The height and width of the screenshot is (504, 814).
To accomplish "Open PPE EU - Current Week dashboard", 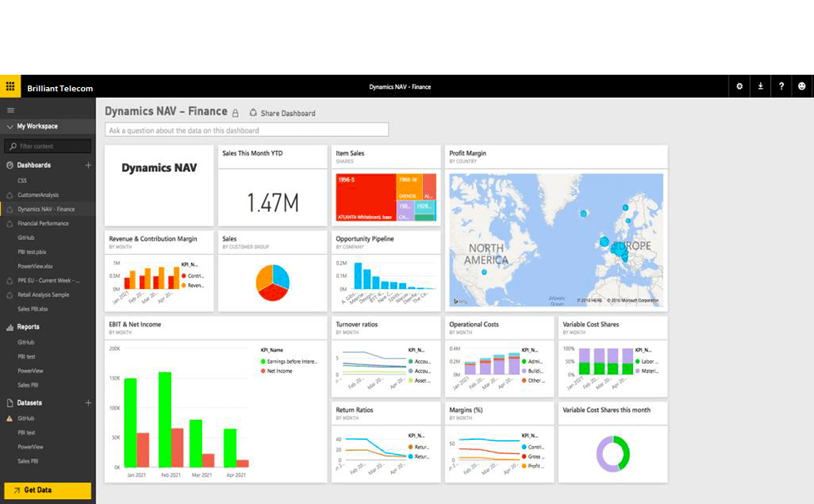I will click(48, 281).
